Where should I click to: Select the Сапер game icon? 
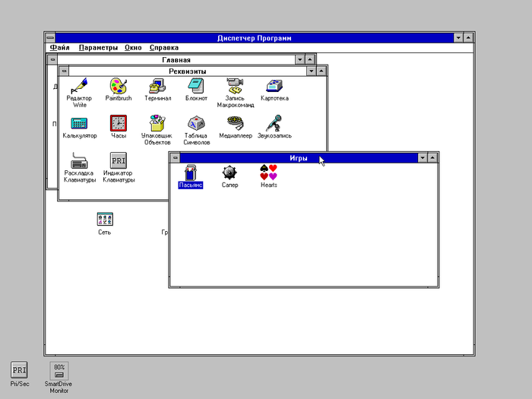pos(230,173)
